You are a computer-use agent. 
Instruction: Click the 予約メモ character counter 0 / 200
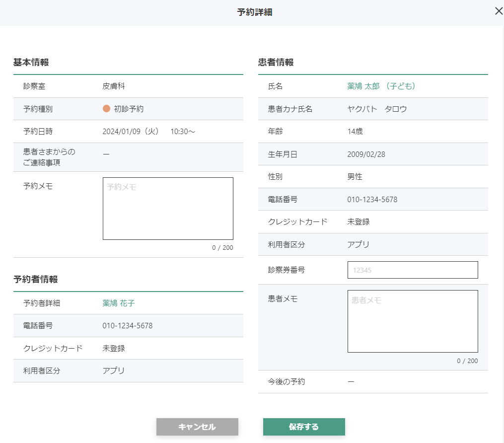[x=222, y=247]
